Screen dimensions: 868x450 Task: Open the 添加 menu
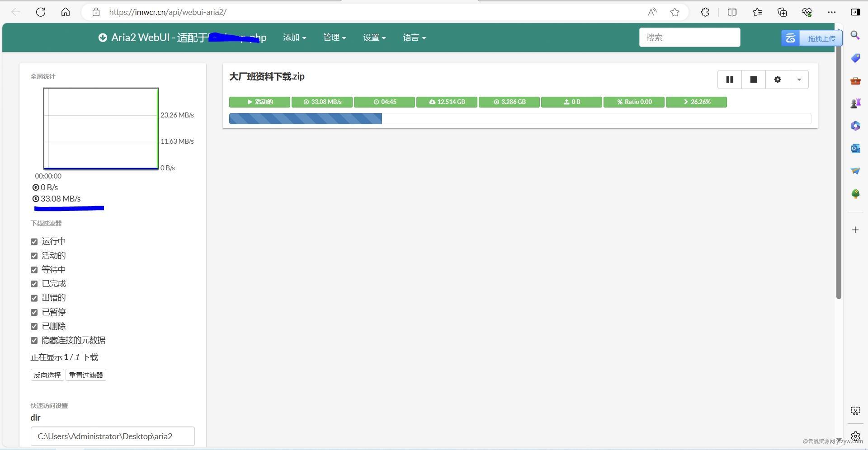pos(294,37)
